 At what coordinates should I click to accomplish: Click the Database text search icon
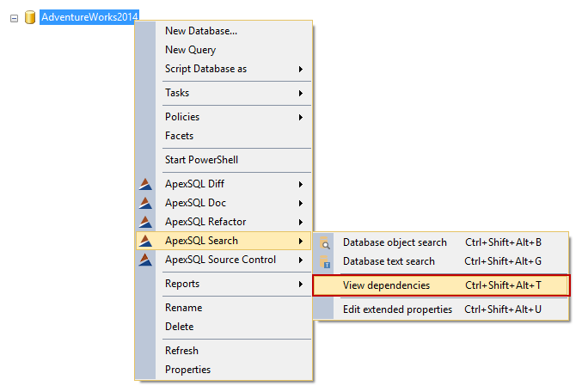325,261
